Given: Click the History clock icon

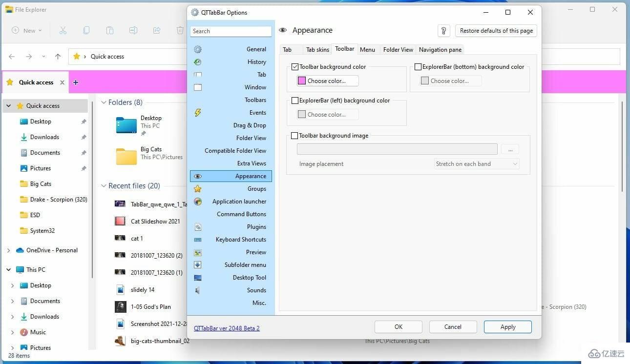Looking at the screenshot, I should (198, 62).
